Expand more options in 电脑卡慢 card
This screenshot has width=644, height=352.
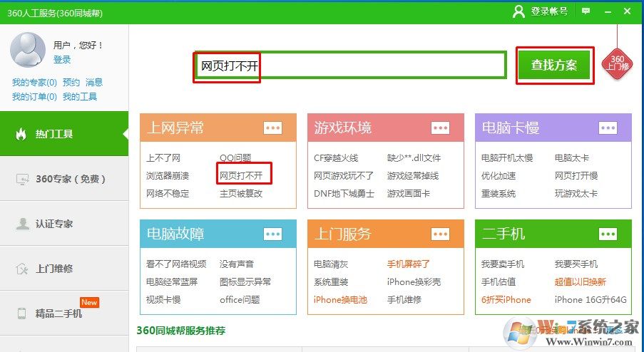pos(608,128)
